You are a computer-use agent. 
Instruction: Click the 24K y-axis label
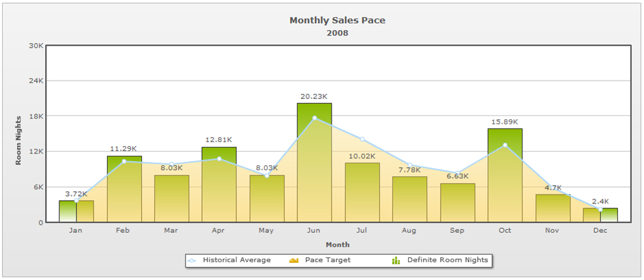tap(35, 81)
